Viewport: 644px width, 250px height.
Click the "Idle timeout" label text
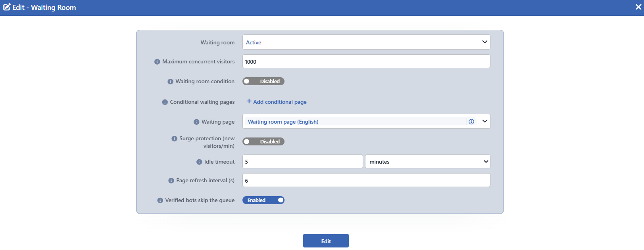click(219, 162)
